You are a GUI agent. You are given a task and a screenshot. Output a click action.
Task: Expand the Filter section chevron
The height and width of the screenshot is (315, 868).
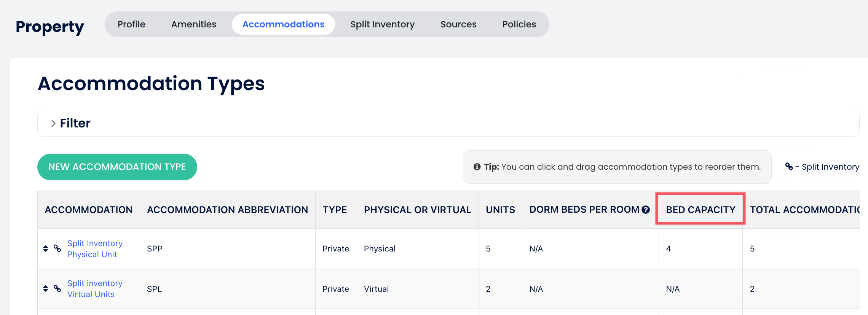coord(53,123)
